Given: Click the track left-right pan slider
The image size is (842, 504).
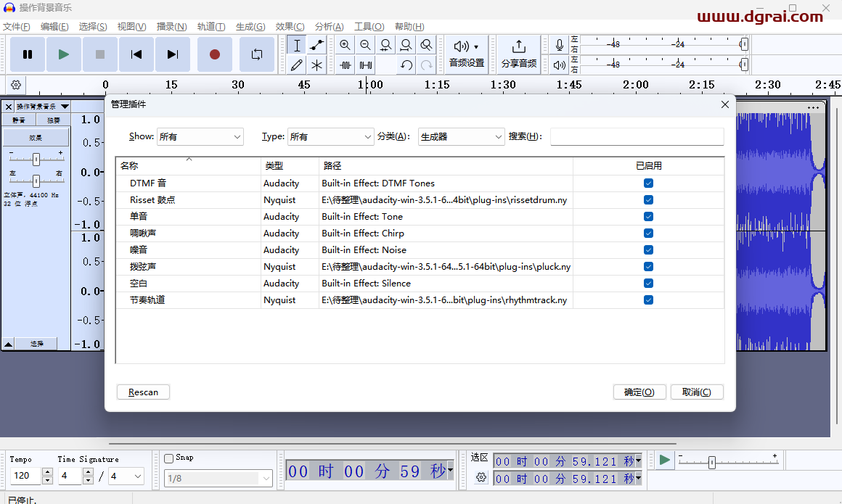Looking at the screenshot, I should coord(36,181).
